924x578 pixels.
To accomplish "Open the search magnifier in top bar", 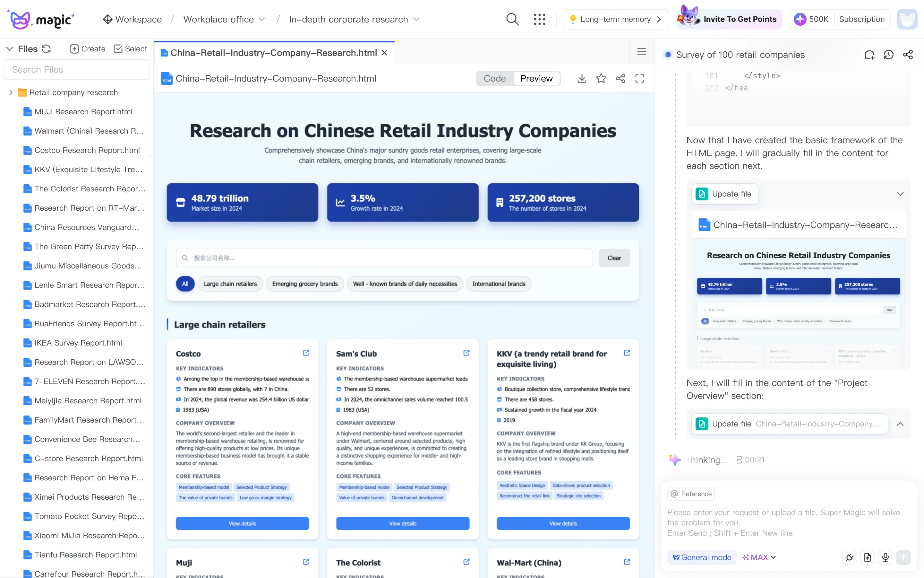I will pos(512,19).
